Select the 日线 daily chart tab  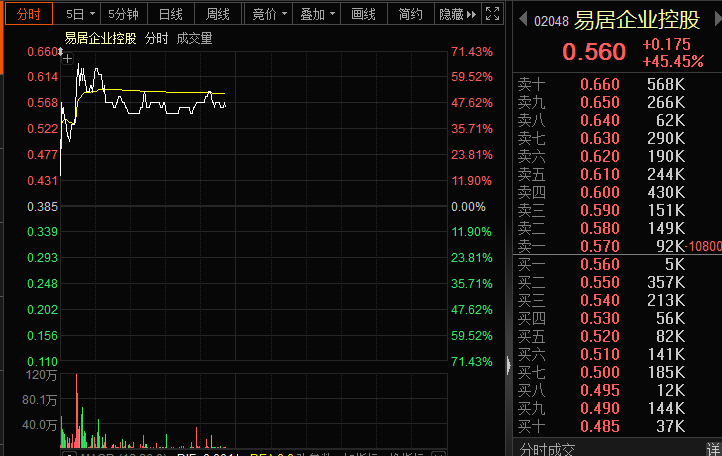click(x=171, y=14)
